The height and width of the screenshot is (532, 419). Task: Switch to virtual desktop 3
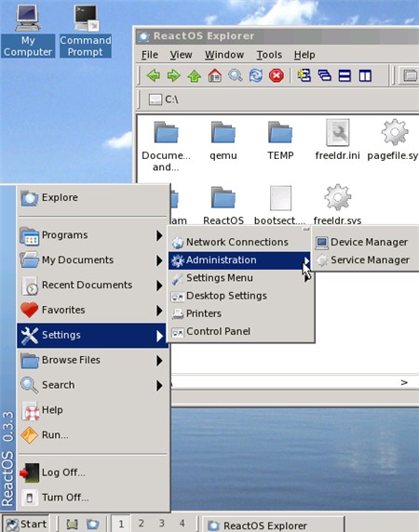(x=162, y=524)
